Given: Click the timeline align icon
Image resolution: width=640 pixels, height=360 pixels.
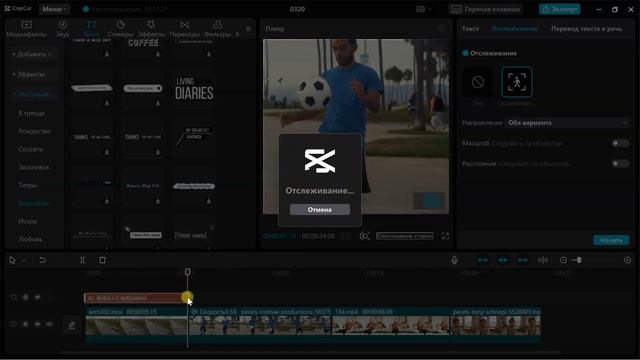Looking at the screenshot, I should 543,260.
